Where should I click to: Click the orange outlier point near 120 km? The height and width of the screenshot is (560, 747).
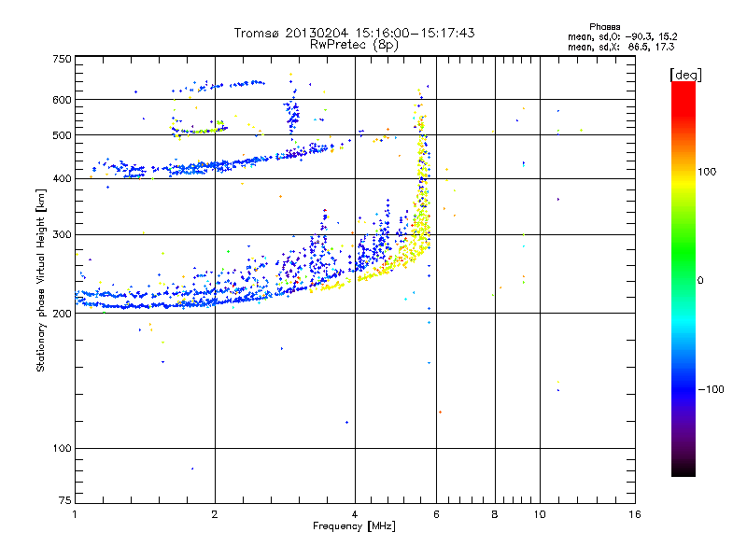pyautogui.click(x=440, y=412)
